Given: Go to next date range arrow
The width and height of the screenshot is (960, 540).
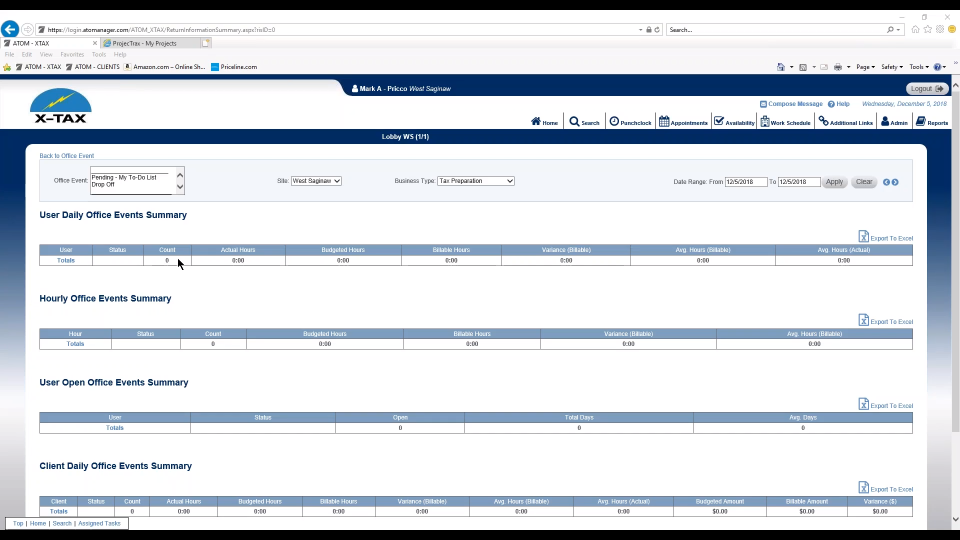Looking at the screenshot, I should coord(895,182).
